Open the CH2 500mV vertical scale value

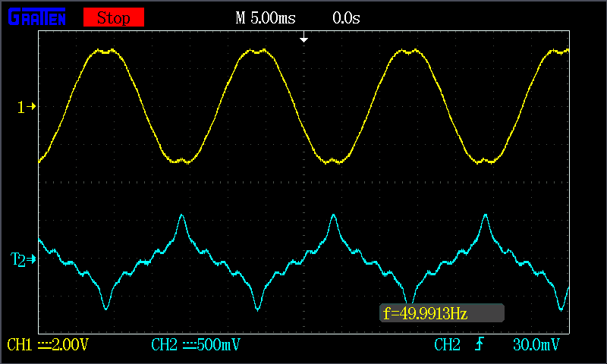pyautogui.click(x=219, y=345)
